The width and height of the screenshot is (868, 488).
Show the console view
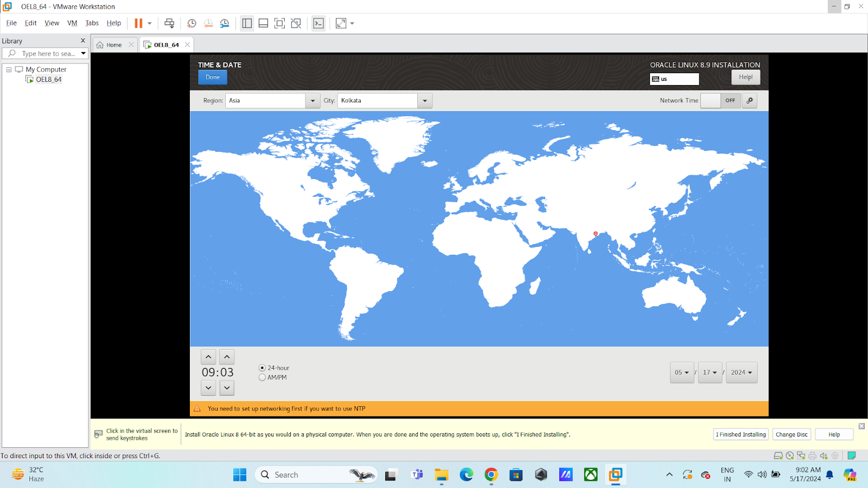coord(318,23)
